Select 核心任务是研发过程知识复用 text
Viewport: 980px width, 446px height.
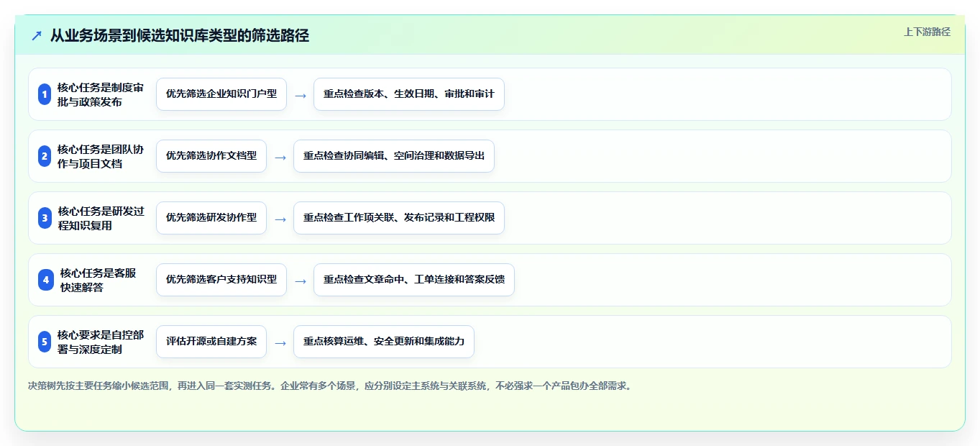pos(101,218)
